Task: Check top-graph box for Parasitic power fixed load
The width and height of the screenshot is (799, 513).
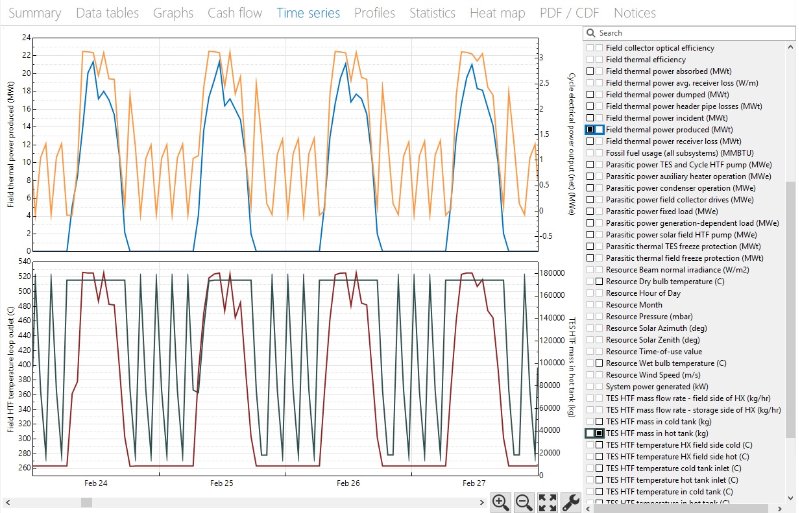Action: (x=590, y=211)
